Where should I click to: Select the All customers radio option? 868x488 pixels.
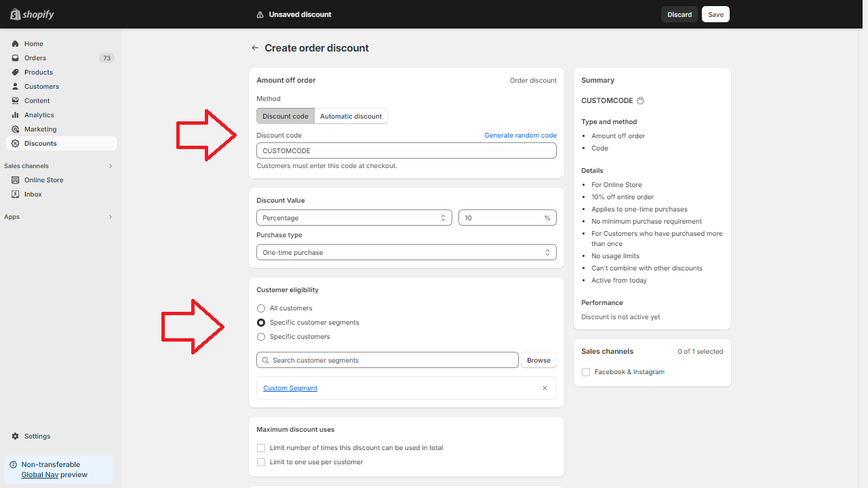(x=261, y=308)
